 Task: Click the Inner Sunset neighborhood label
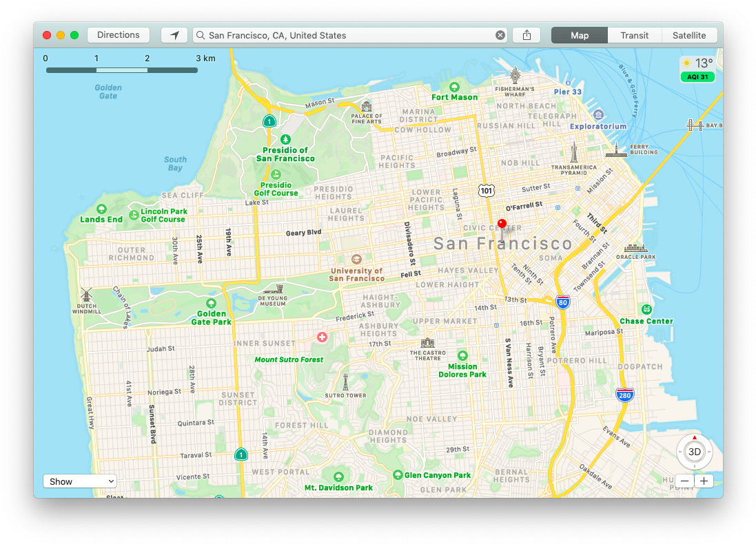(265, 344)
